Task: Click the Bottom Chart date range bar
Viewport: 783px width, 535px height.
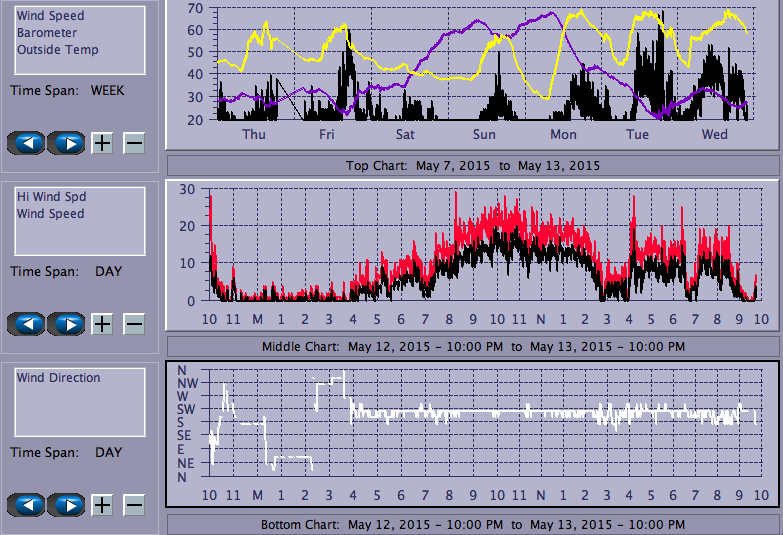Action: [472, 525]
